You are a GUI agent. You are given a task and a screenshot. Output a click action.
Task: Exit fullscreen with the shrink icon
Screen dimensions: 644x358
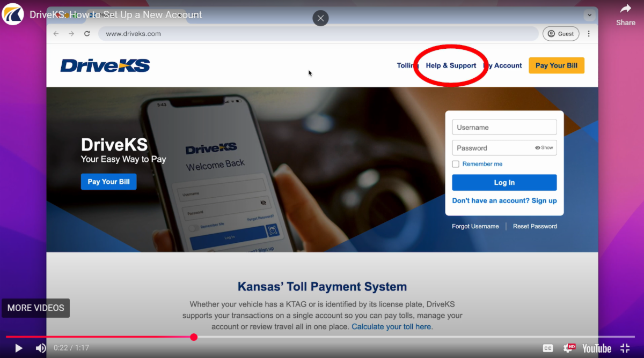pyautogui.click(x=625, y=348)
